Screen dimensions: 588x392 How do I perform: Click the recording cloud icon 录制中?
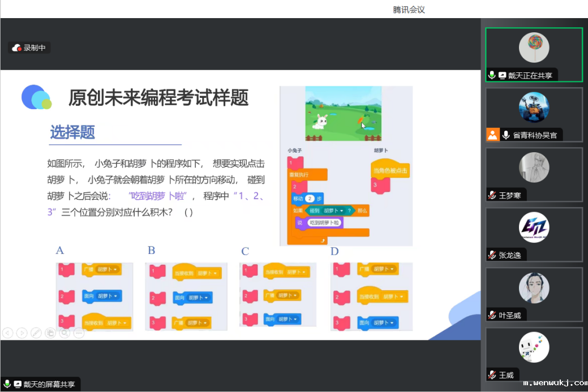click(x=16, y=48)
